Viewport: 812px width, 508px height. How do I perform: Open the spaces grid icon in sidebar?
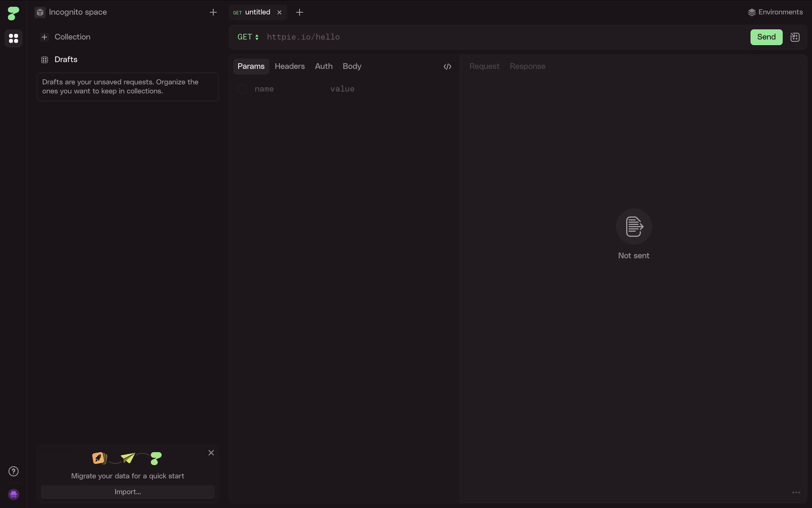(x=14, y=38)
